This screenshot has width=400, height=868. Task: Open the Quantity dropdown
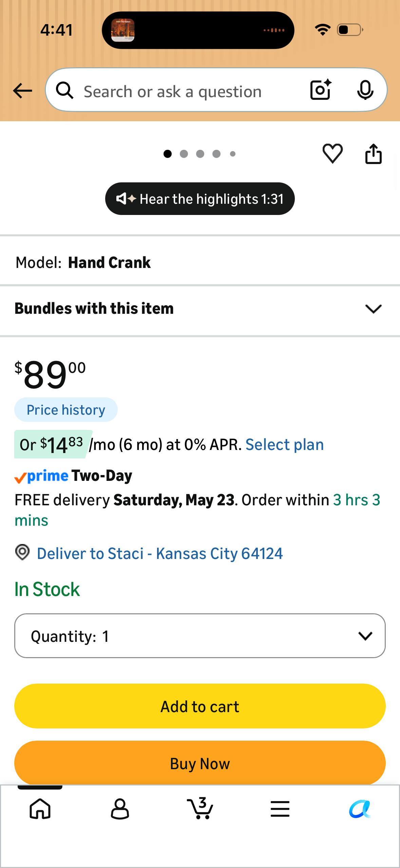tap(200, 636)
